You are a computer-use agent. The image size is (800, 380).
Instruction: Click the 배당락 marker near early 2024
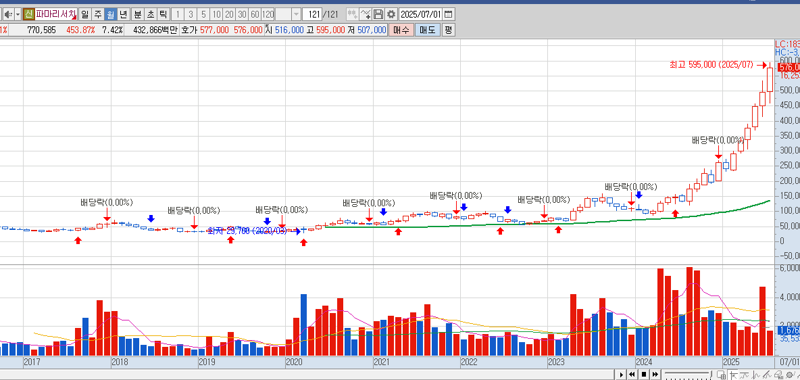point(631,187)
